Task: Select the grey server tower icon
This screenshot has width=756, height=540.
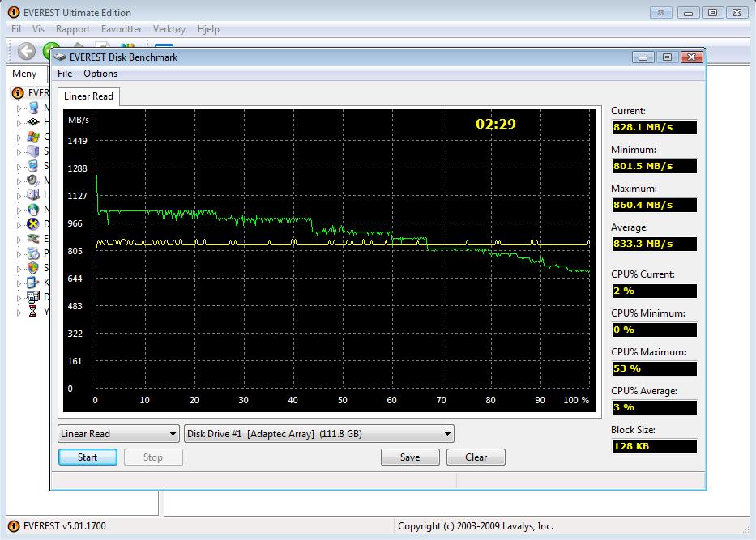Action: point(32,151)
